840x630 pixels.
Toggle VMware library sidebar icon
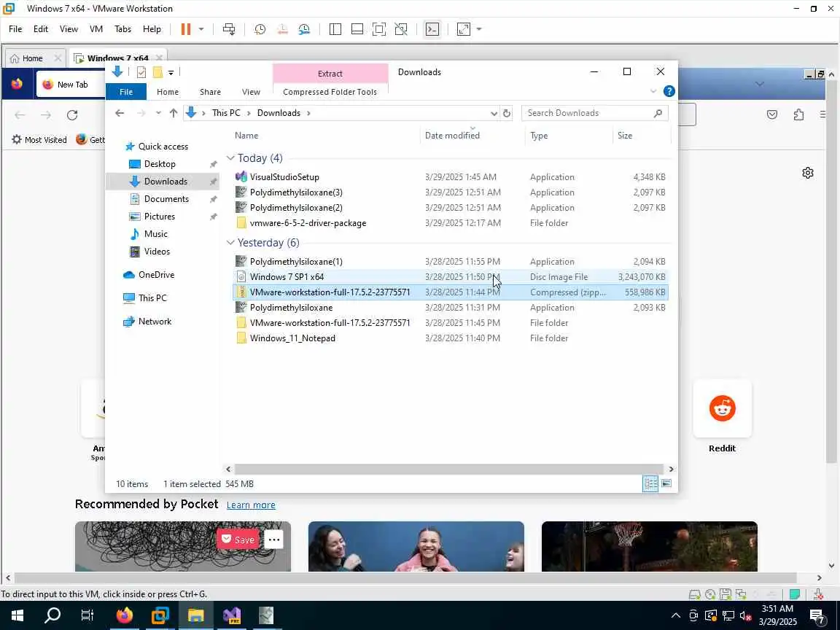[335, 29]
